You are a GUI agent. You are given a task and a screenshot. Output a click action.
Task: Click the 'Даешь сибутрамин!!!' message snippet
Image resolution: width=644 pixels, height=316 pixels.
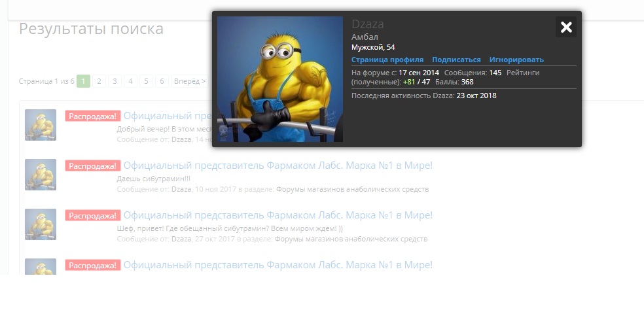154,179
